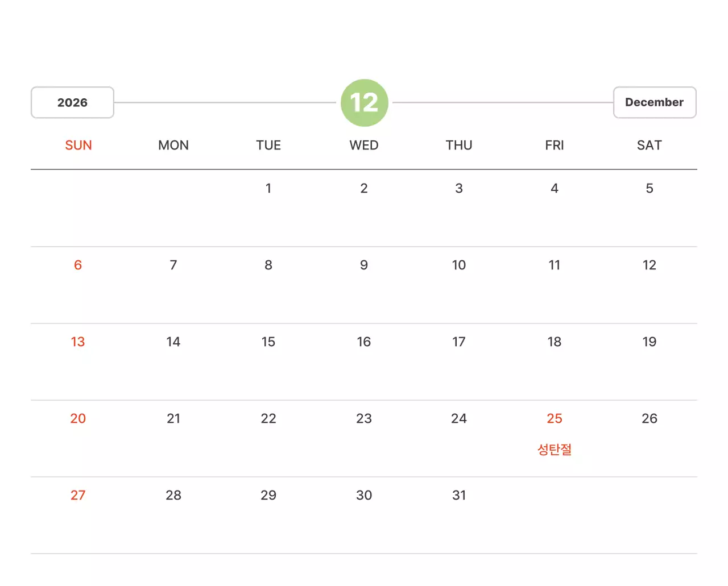728x586 pixels.
Task: Select Sunday December 6
Action: [x=78, y=265]
